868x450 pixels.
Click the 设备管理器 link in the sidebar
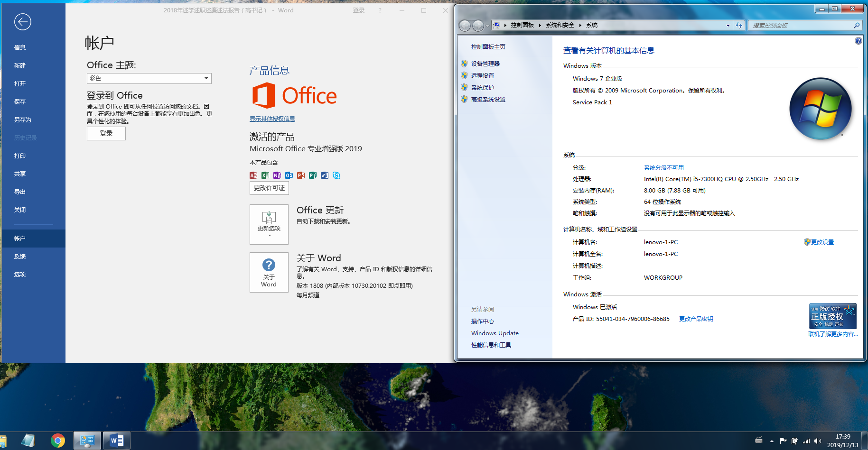click(485, 64)
